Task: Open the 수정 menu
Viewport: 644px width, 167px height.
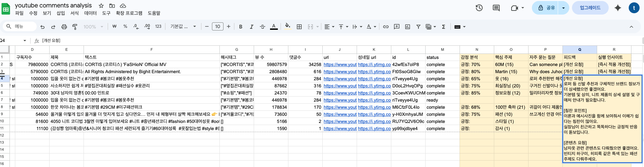Action: point(33,13)
